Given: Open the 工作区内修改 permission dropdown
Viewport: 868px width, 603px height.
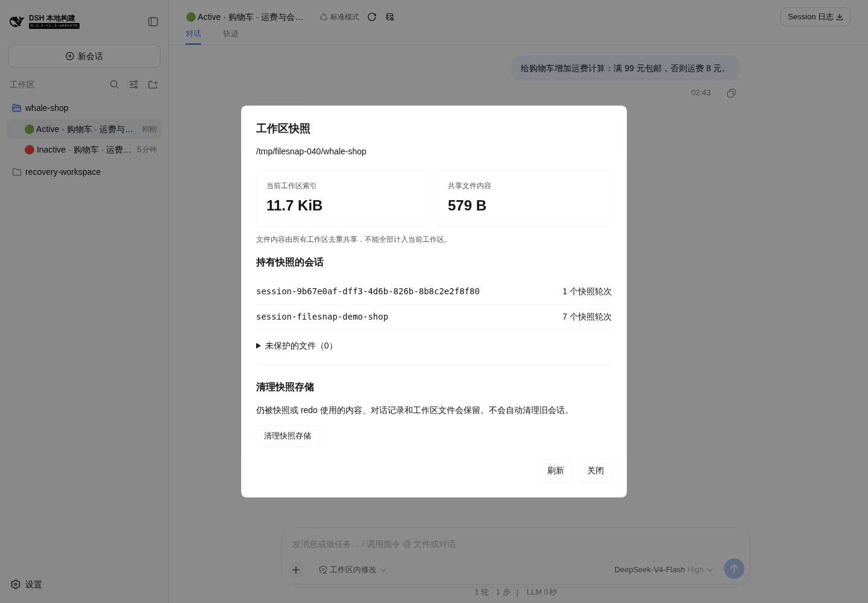Looking at the screenshot, I should pos(353,570).
